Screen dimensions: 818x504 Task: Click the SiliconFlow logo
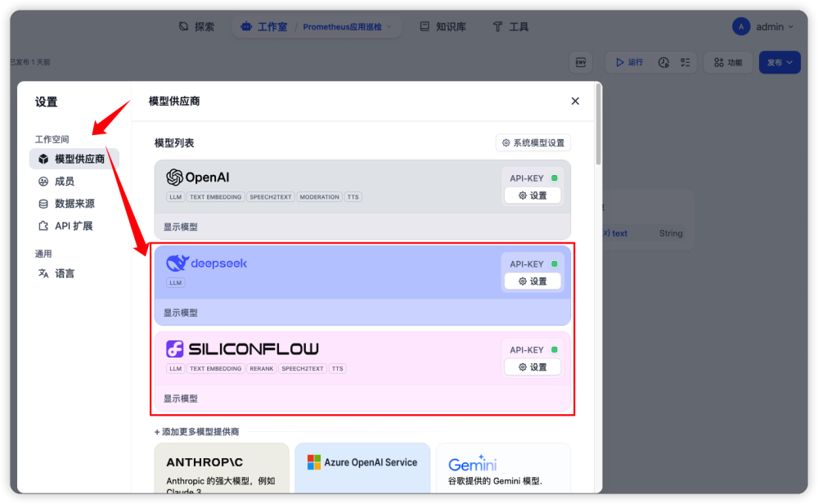[x=242, y=349]
